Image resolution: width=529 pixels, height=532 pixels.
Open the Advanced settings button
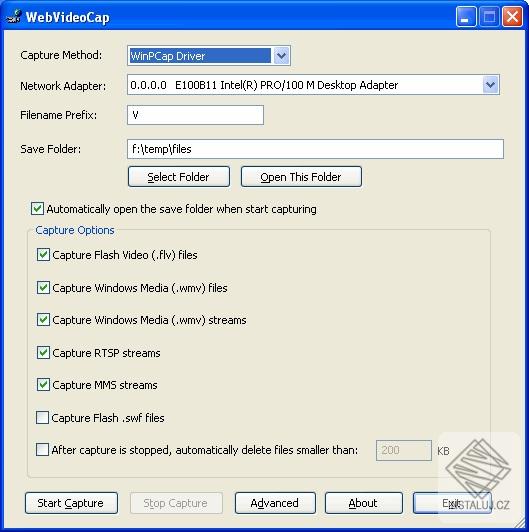(x=275, y=503)
